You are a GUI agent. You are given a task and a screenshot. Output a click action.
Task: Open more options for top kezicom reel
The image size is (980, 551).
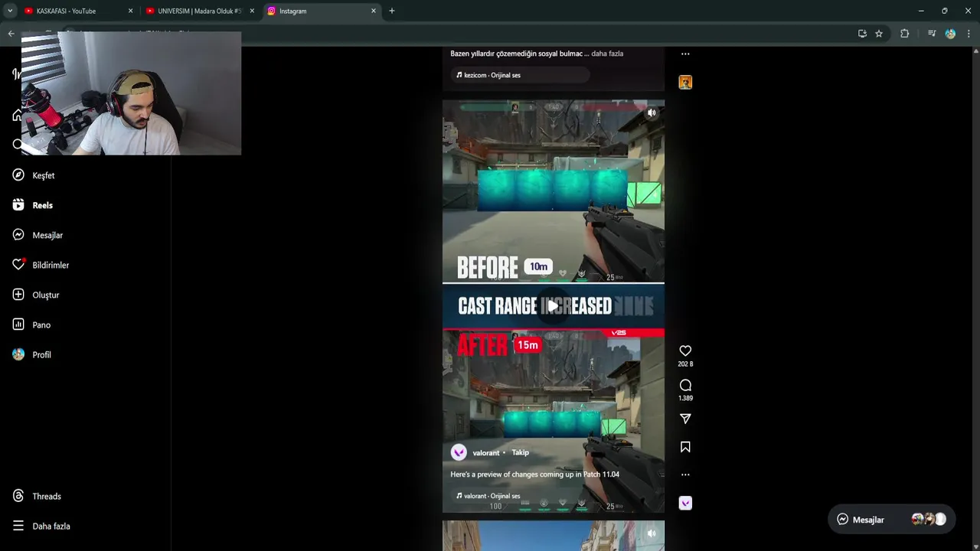tap(685, 54)
